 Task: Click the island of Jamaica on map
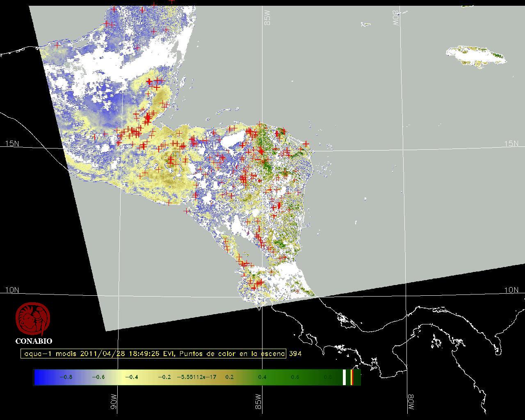pyautogui.click(x=476, y=56)
